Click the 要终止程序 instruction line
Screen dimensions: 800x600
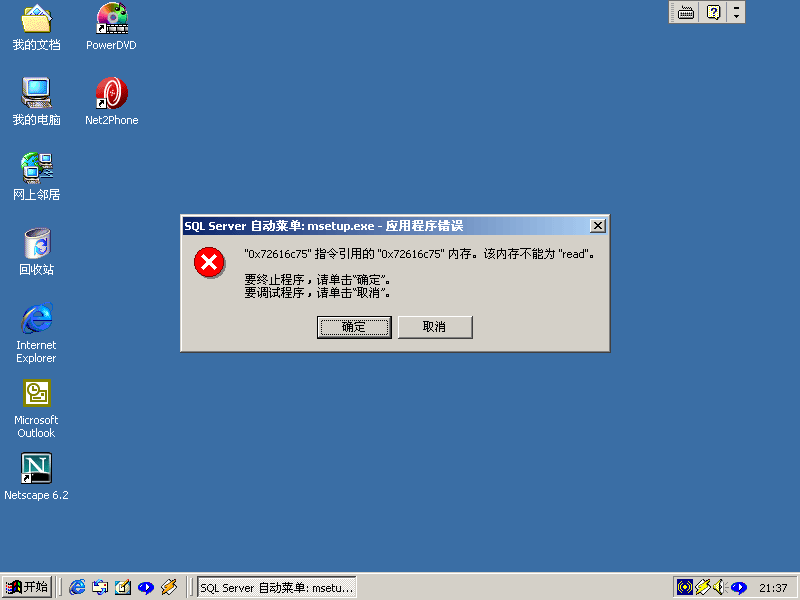click(x=317, y=280)
